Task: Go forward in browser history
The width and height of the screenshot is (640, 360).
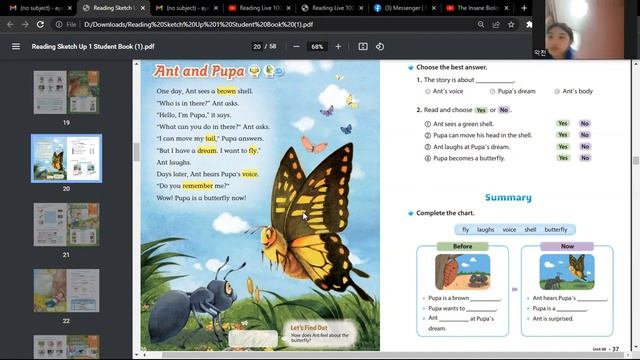Action: pos(25,24)
